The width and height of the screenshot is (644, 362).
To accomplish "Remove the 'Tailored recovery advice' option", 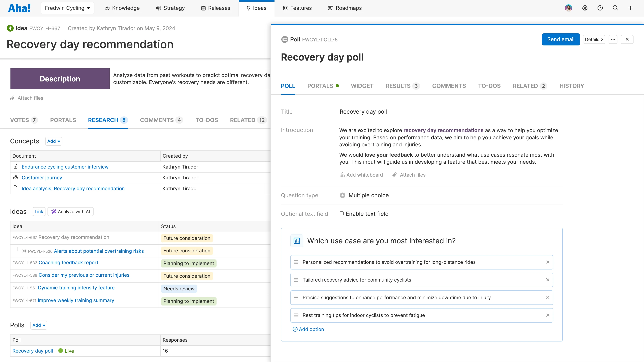I will [x=547, y=280].
